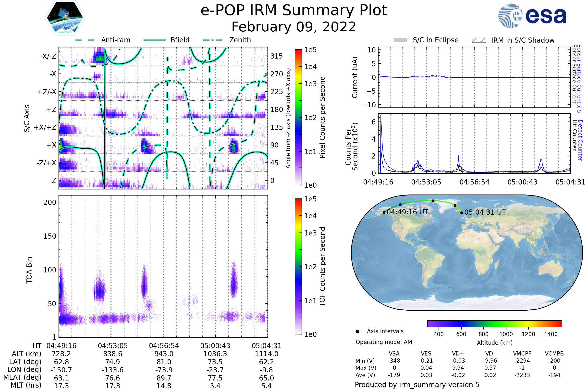
Task: Click the e-POP IRM Summary Plot title
Action: (x=294, y=11)
